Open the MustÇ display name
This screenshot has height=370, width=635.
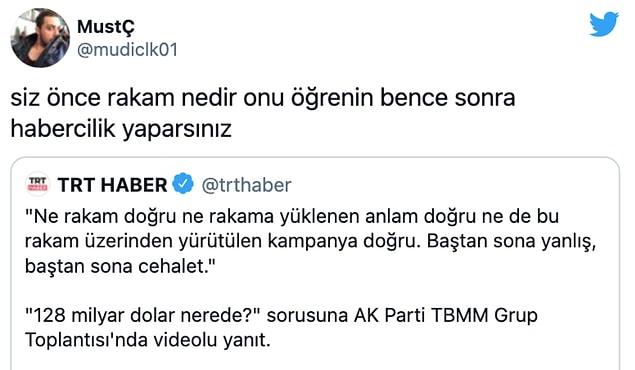point(106,27)
